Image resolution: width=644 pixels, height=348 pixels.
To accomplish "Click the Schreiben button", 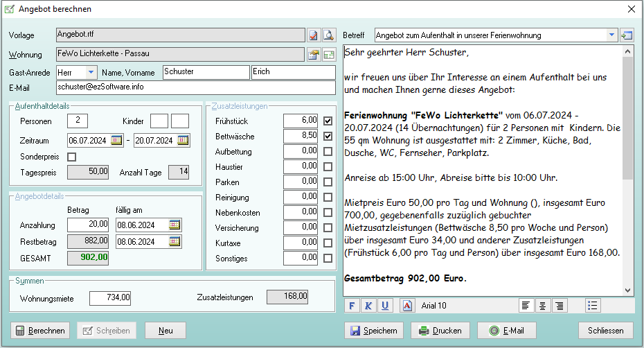I will point(107,330).
